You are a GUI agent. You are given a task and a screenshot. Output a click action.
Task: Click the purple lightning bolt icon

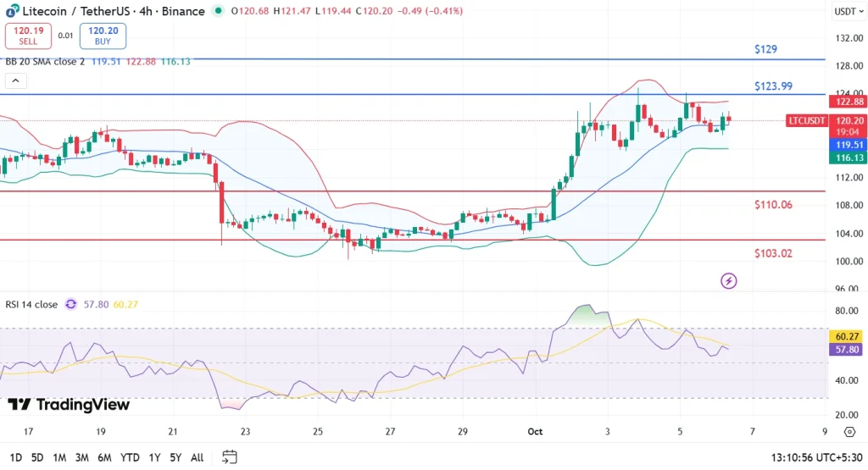pyautogui.click(x=728, y=280)
